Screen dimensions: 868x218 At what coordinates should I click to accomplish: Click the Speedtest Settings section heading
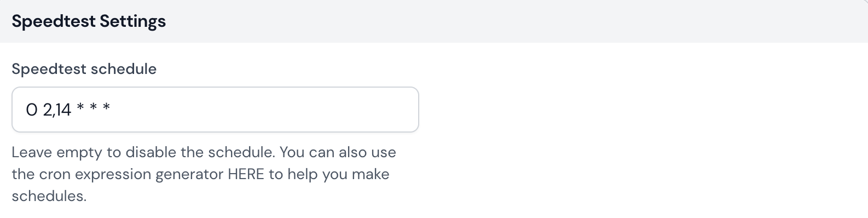[89, 21]
